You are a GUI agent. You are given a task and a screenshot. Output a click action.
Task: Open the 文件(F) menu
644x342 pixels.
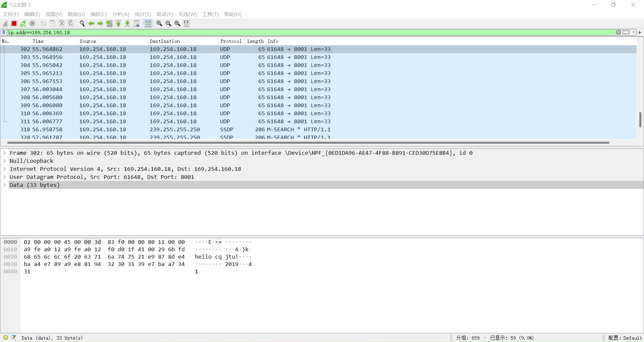click(x=11, y=14)
